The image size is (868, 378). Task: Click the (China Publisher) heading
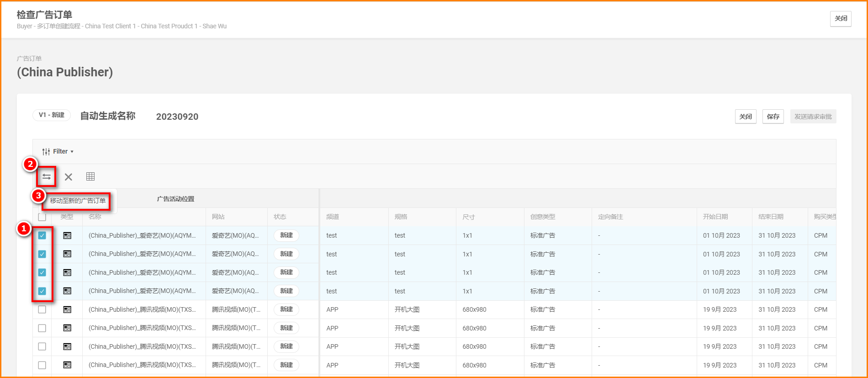[65, 72]
